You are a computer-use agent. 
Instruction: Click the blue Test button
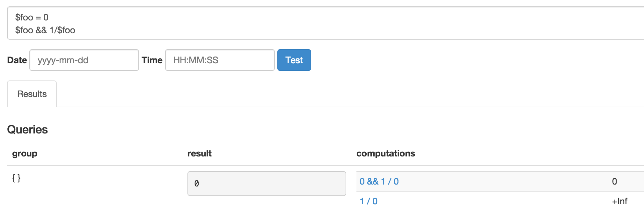tap(294, 60)
